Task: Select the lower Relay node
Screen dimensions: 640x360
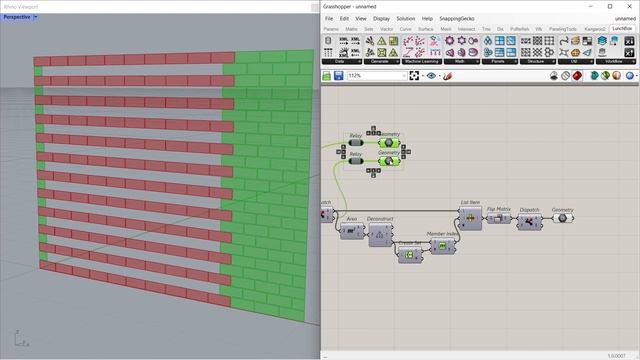Action: pos(356,161)
